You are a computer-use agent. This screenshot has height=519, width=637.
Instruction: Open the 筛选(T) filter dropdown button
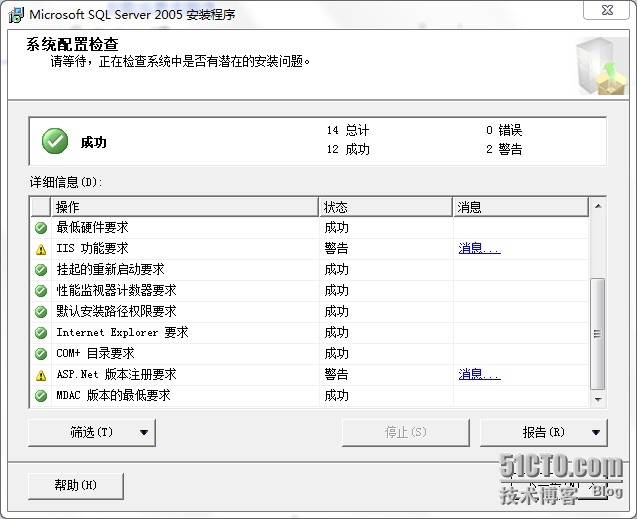coord(92,432)
